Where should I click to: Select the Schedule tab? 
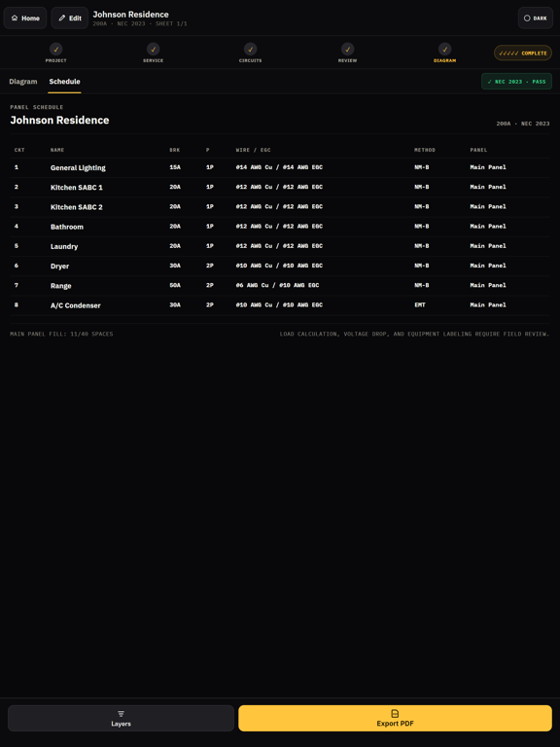click(x=65, y=82)
